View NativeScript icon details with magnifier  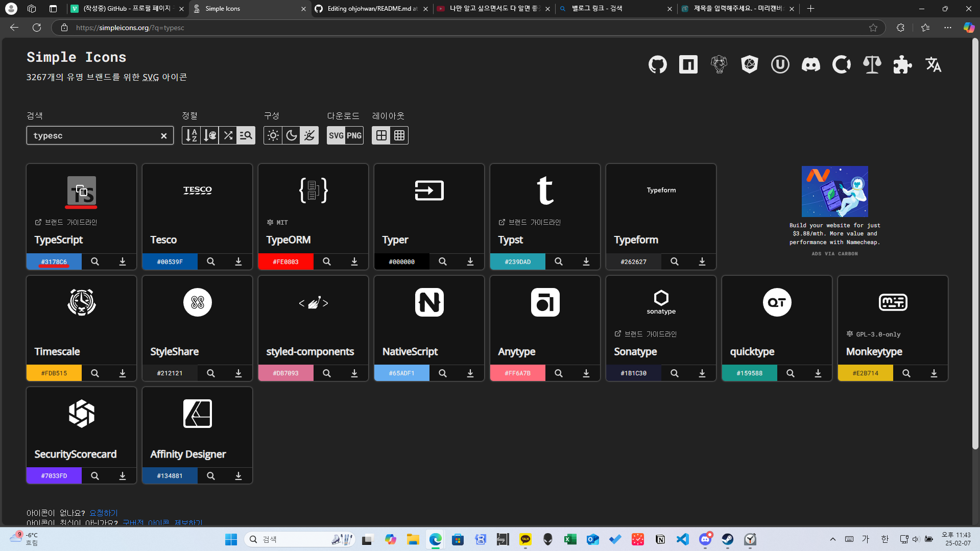tap(443, 373)
